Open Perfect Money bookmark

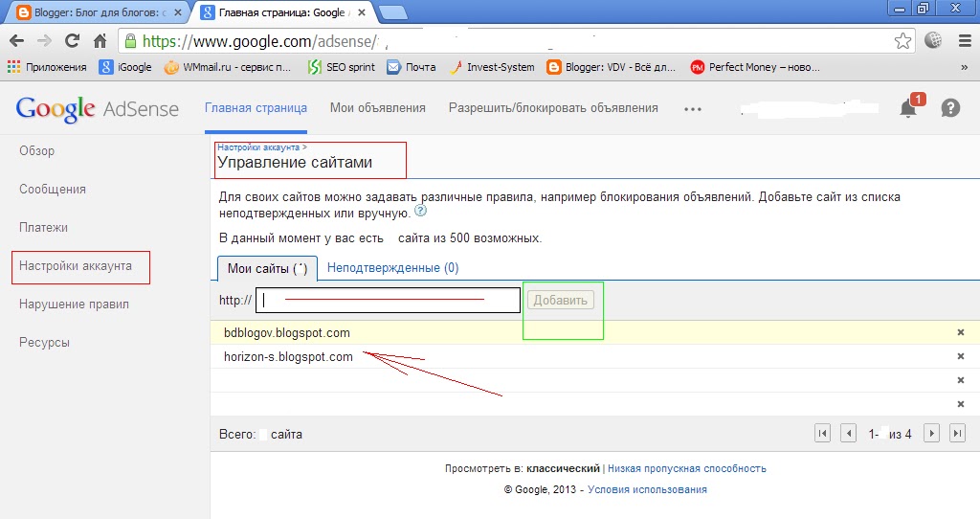[755, 67]
